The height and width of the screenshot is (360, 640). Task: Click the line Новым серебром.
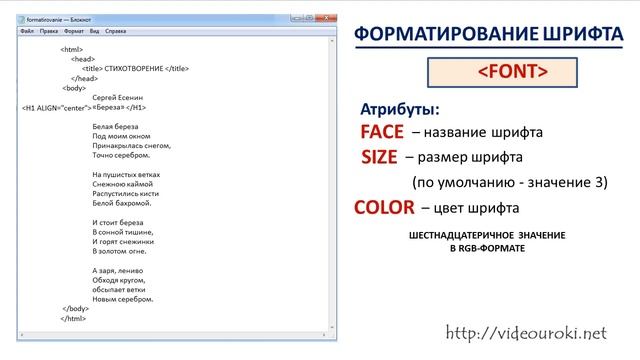(x=123, y=299)
